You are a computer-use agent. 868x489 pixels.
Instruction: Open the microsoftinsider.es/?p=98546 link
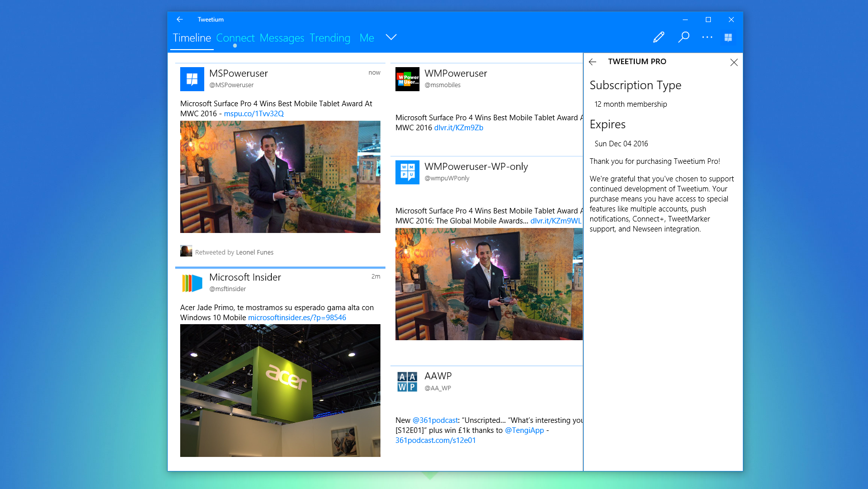(297, 318)
